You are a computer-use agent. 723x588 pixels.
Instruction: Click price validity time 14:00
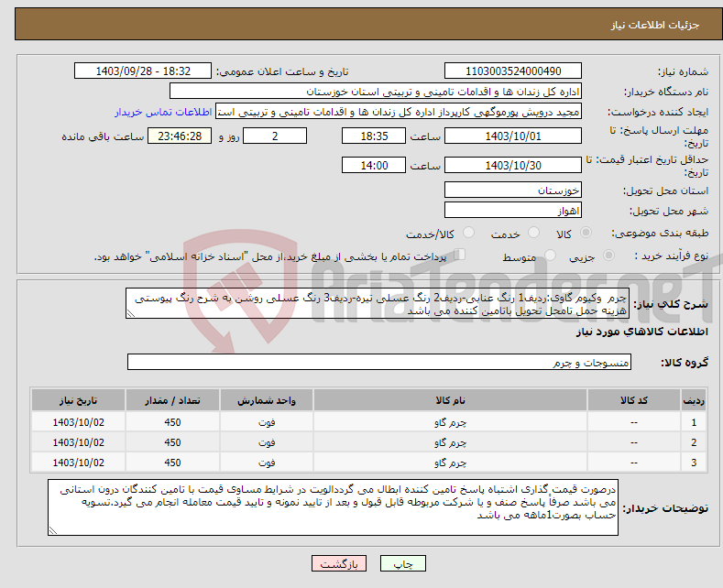tap(374, 165)
